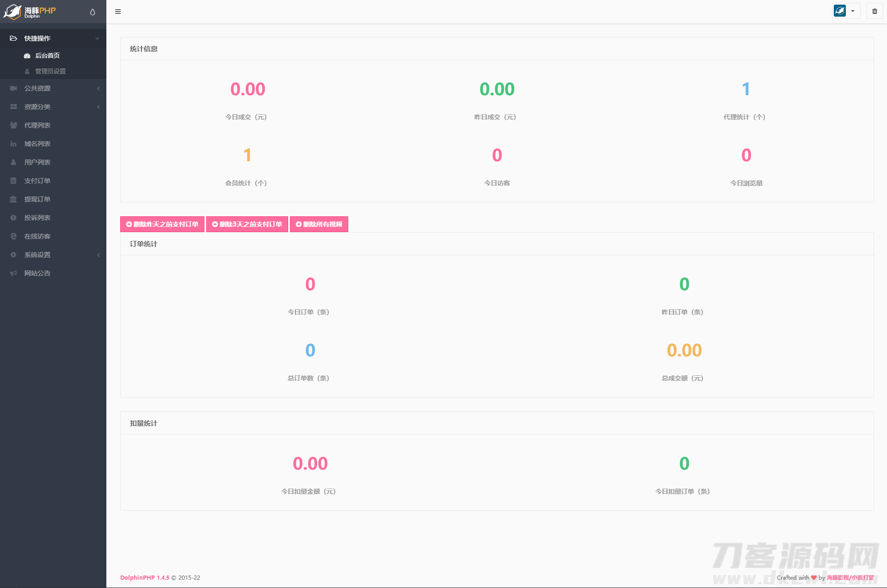Open the DolphinPHP 1.4.5 footer link

145,577
